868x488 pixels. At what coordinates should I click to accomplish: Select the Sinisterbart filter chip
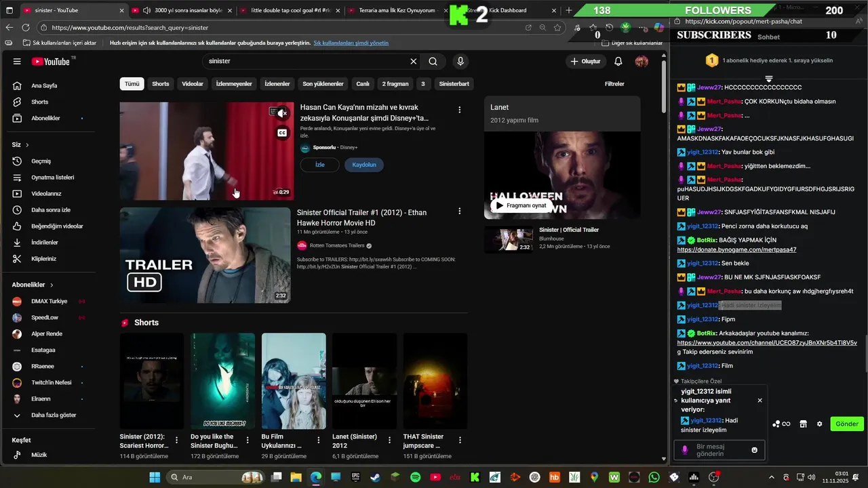pos(454,84)
